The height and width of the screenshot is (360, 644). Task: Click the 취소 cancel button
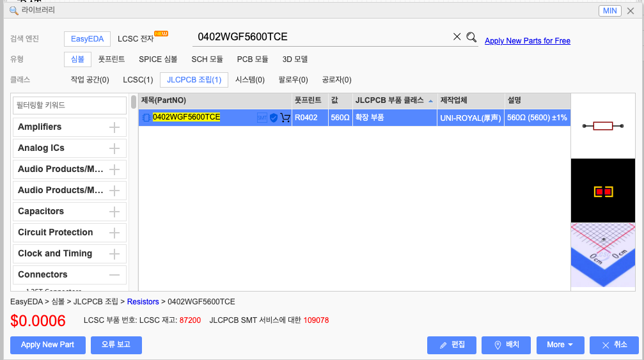click(614, 345)
